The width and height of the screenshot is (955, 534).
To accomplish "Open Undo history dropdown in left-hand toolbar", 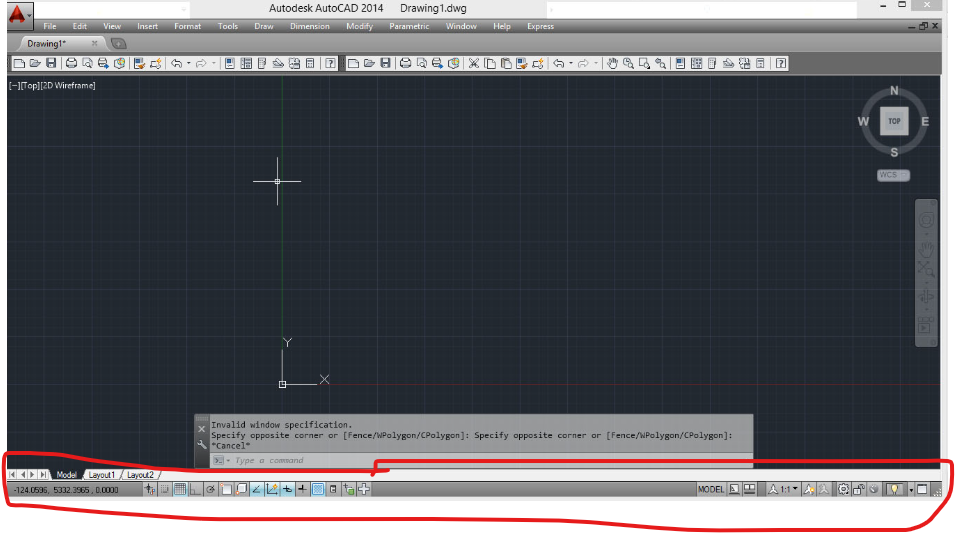I will click(189, 63).
